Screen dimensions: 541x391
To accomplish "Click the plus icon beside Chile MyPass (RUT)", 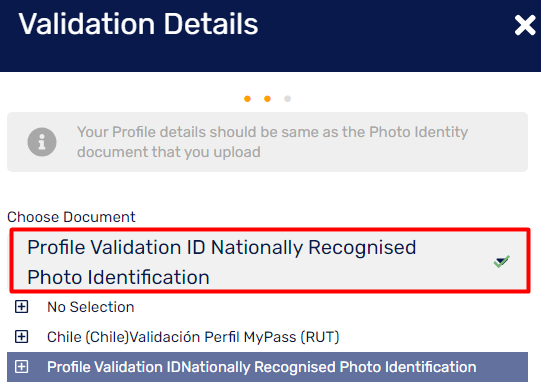I will tap(21, 336).
